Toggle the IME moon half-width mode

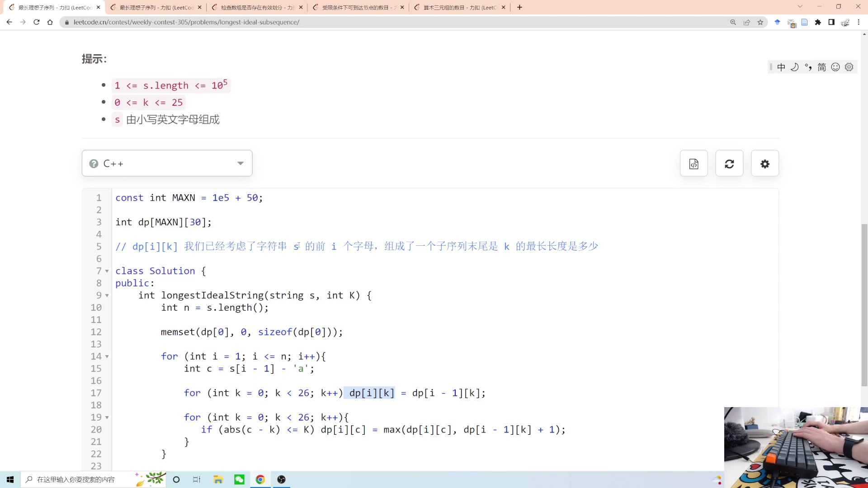[x=794, y=67]
